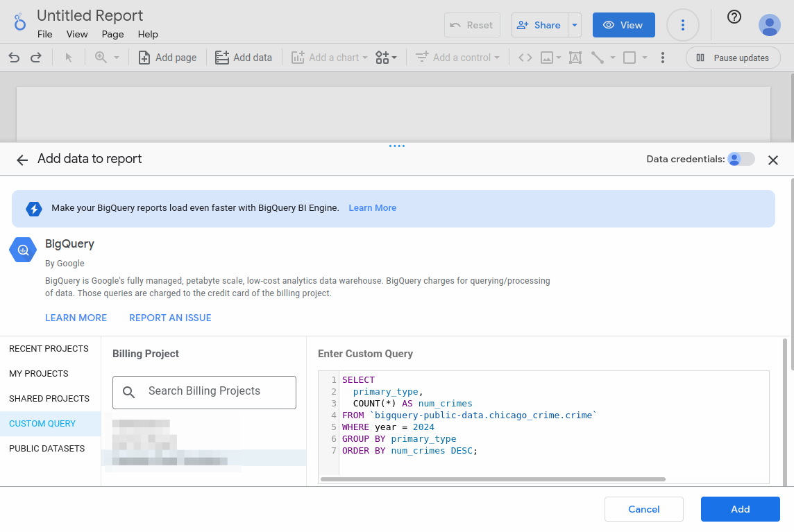Select SHARED PROJECTS tab
This screenshot has width=794, height=532.
49,398
